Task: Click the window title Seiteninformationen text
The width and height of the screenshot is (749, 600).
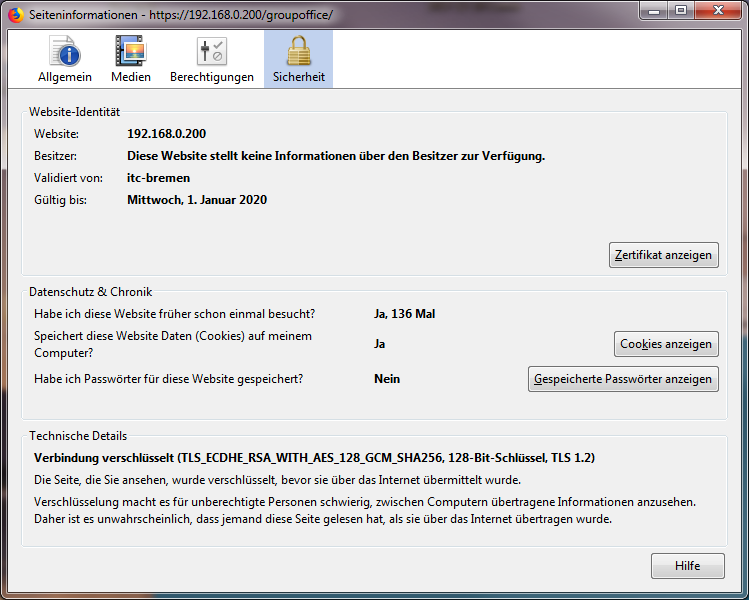Action: pyautogui.click(x=83, y=15)
